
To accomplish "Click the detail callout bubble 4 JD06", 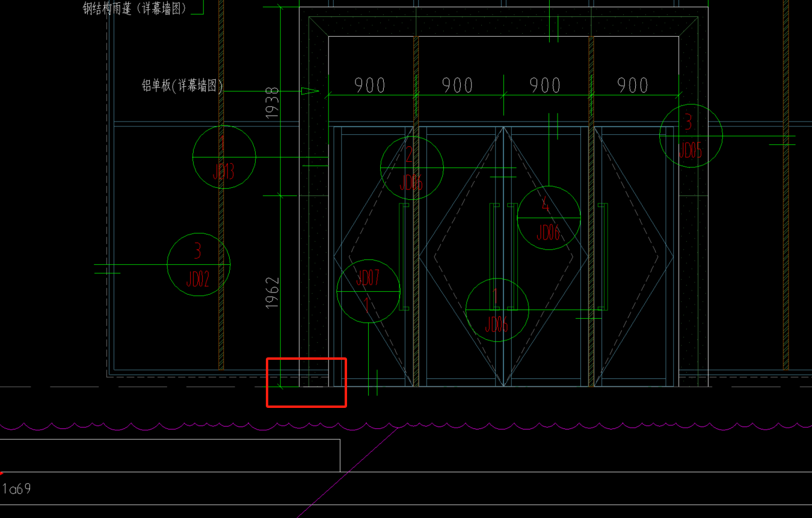I will pos(549,218).
